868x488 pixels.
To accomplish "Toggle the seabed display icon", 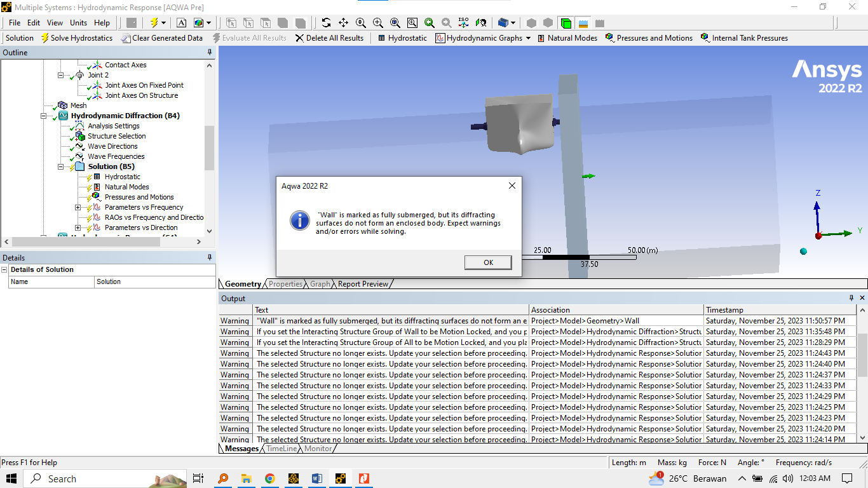I will point(599,23).
